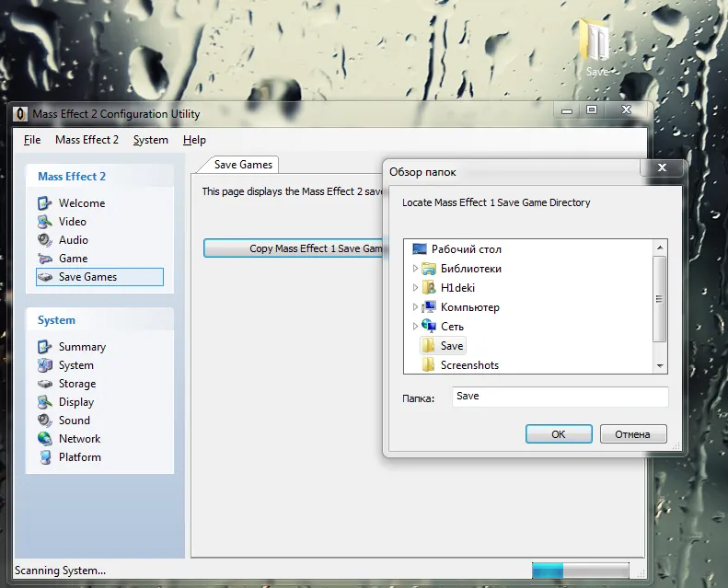This screenshot has width=728, height=588.
Task: Expand the H1deki tree node
Action: tap(415, 288)
